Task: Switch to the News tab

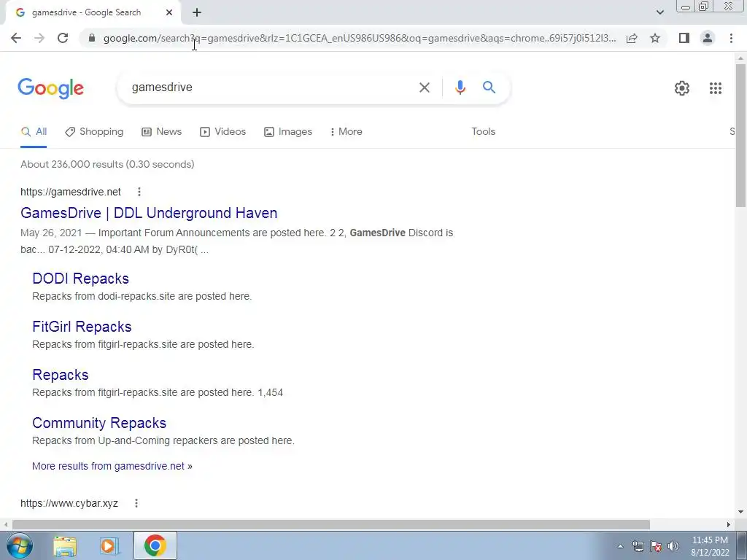Action: point(161,132)
